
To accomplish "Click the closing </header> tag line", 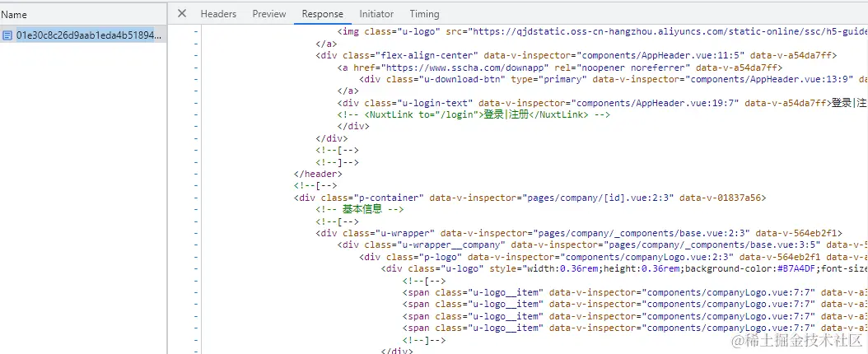I will coord(319,174).
